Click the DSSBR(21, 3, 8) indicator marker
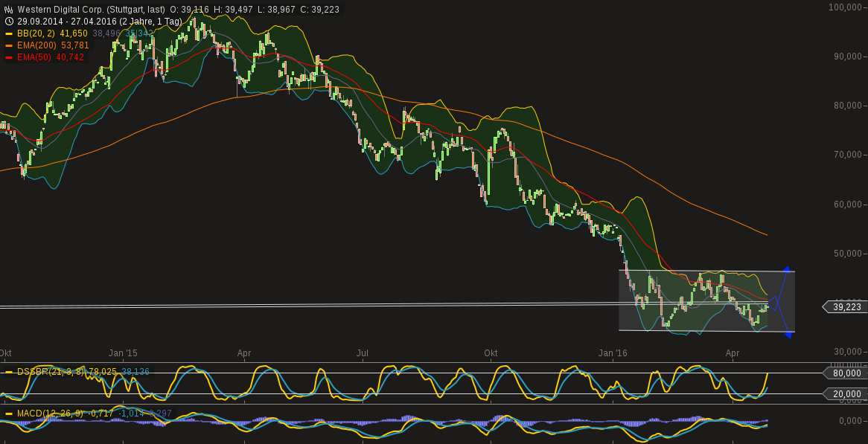Viewport: 868px width, 444px height. click(x=8, y=371)
